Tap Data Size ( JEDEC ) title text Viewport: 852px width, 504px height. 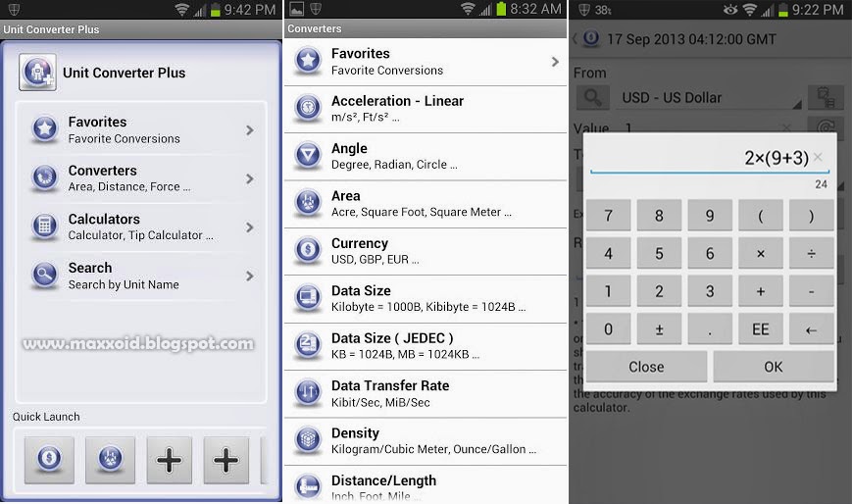392,338
